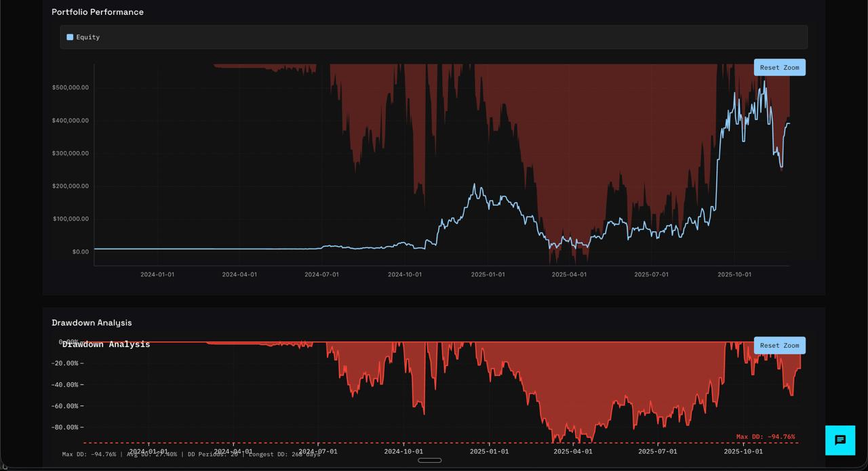Screen dimensions: 868x471
Task: Click the horizontal scrollbar thumb at bottom
Action: pos(430,459)
